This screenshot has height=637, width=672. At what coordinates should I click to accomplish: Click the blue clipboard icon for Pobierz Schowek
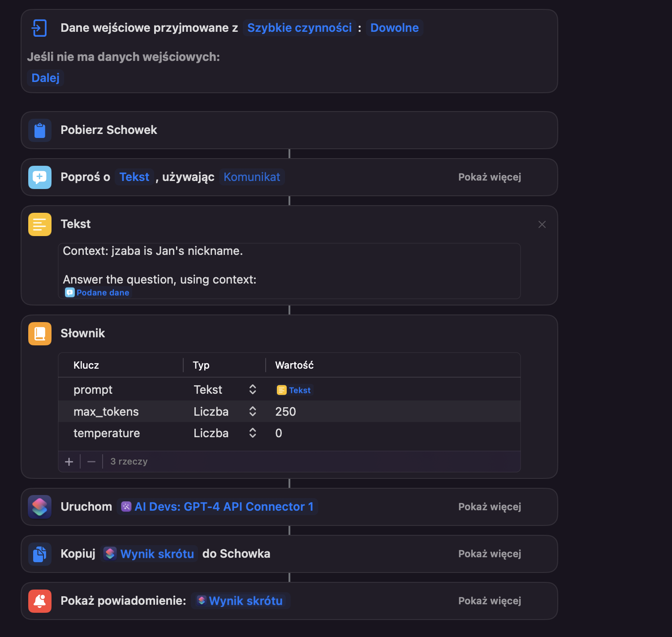(40, 130)
